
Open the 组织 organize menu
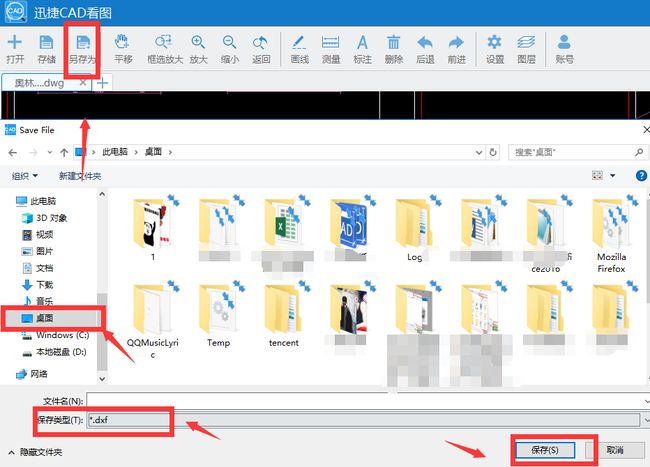(24, 176)
